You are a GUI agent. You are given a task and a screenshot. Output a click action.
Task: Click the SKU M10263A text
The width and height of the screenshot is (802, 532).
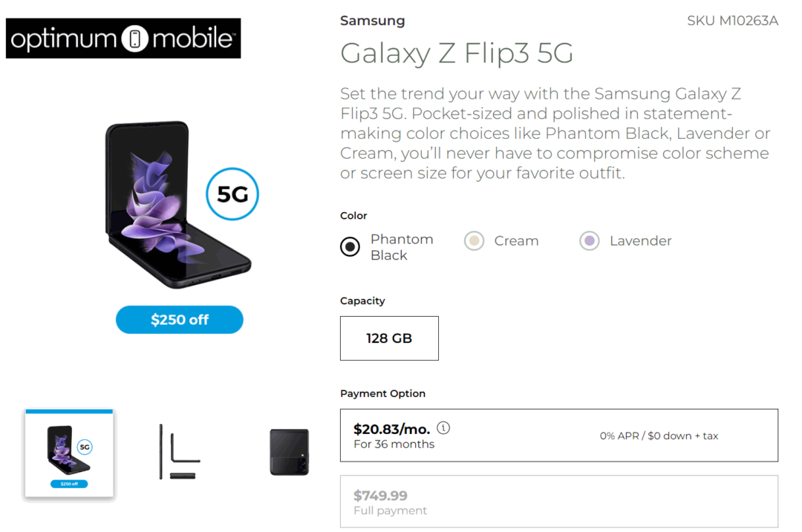(x=733, y=20)
